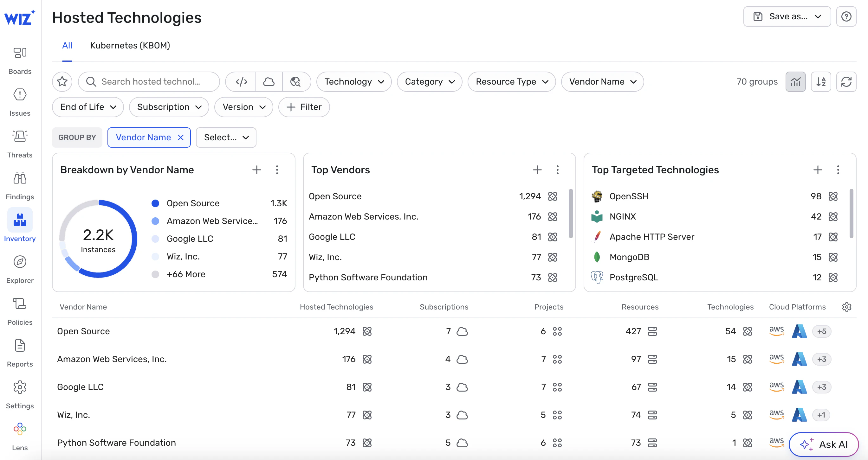Viewport: 868px width, 460px height.
Task: Open table column settings gear
Action: tap(846, 307)
